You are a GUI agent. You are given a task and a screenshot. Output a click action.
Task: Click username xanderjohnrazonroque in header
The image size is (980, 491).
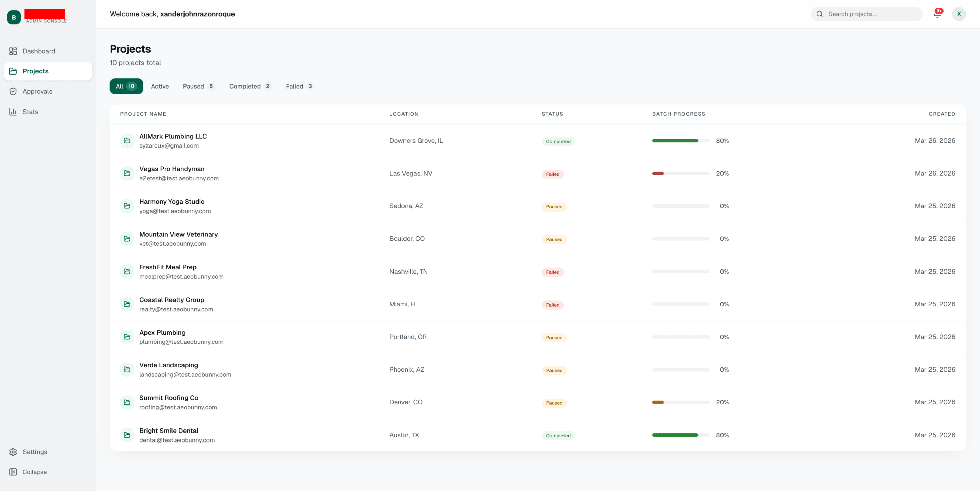coord(198,14)
